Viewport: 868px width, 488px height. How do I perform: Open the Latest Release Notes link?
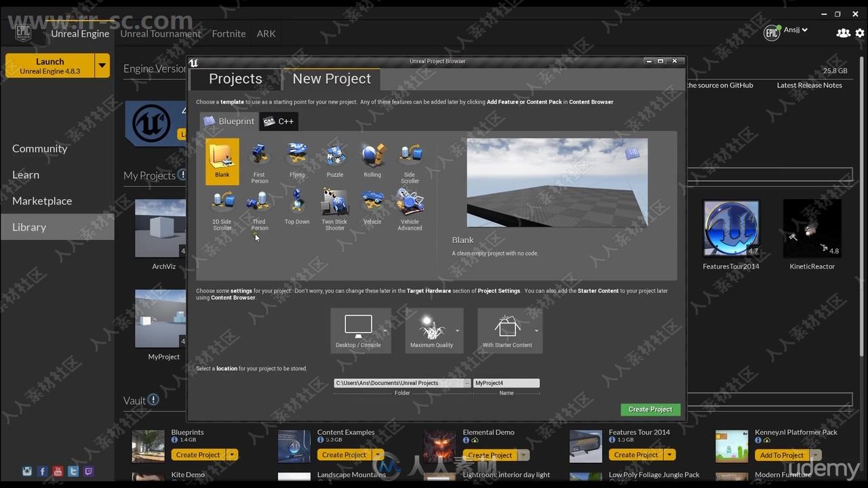[809, 85]
